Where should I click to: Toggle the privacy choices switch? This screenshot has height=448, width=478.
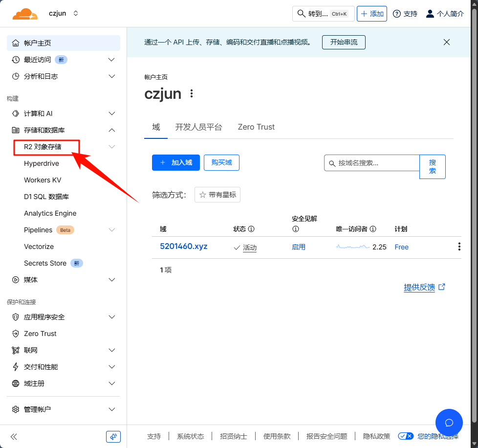pos(406,436)
